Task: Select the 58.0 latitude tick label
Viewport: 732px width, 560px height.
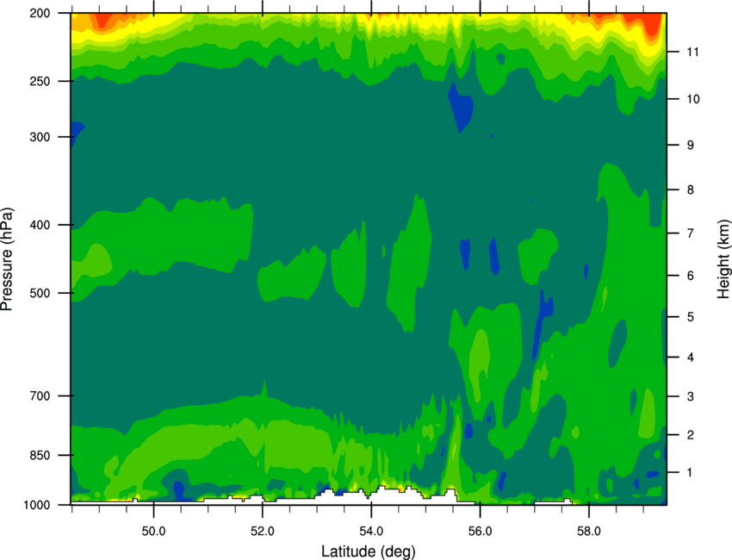Action: tap(589, 532)
